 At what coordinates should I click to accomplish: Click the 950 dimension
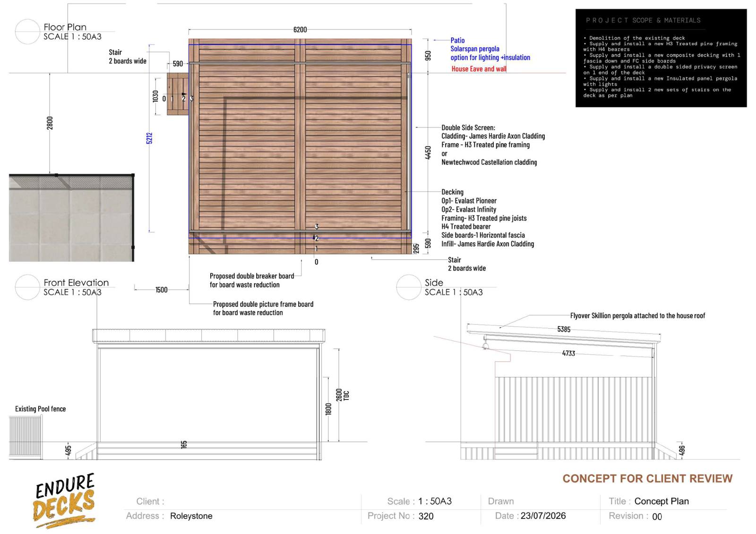(428, 56)
